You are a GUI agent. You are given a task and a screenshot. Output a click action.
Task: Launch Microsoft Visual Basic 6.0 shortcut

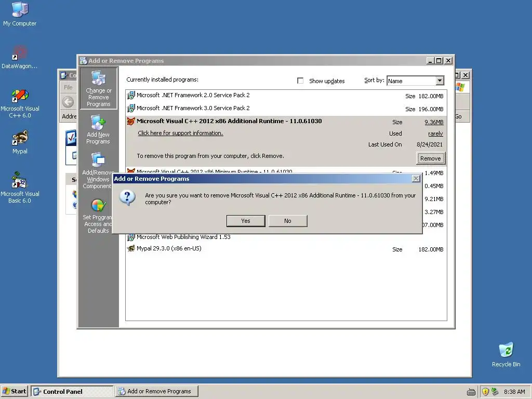(x=20, y=188)
